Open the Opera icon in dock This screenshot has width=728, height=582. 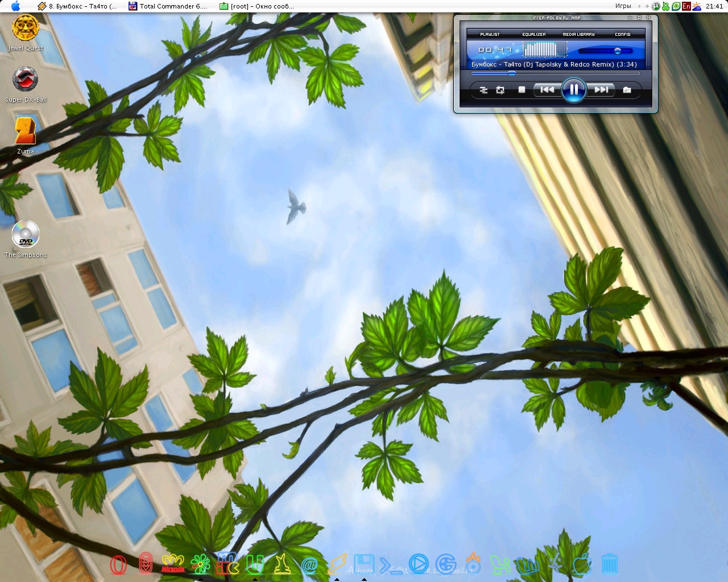(x=118, y=564)
